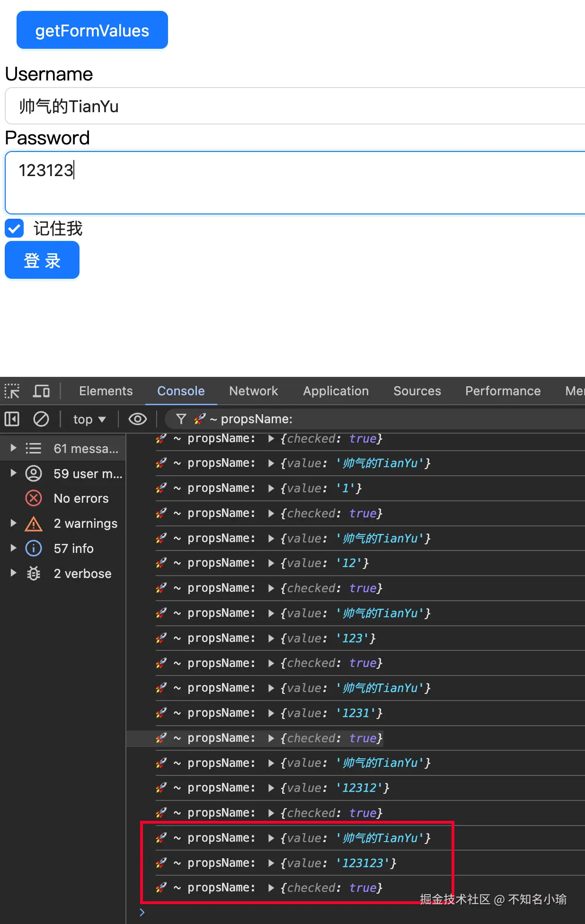The image size is (585, 924).
Task: Focus the Username input field
Action: coord(295,106)
